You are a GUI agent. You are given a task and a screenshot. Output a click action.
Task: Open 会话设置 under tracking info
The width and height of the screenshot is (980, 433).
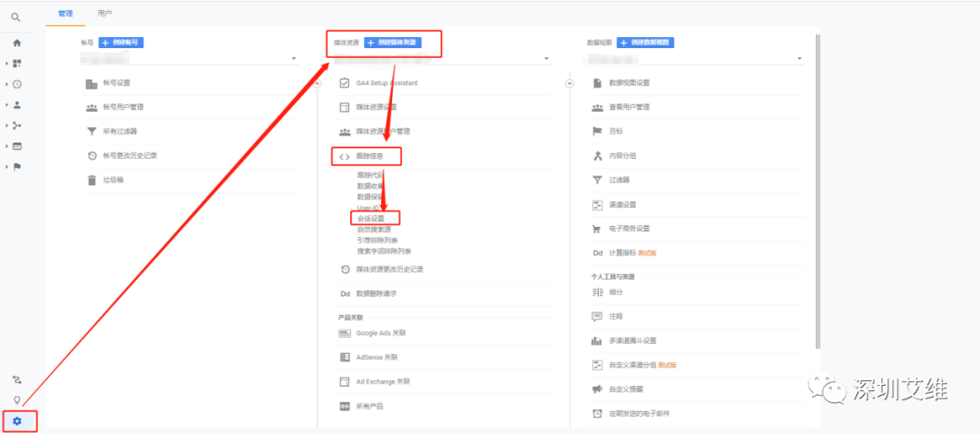point(370,219)
